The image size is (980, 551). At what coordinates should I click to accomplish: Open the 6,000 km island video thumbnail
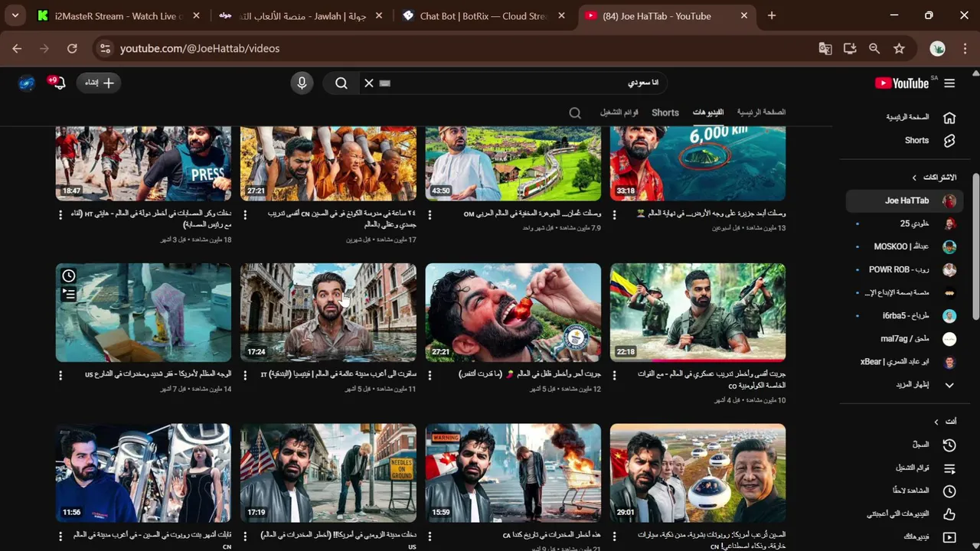pos(697,163)
